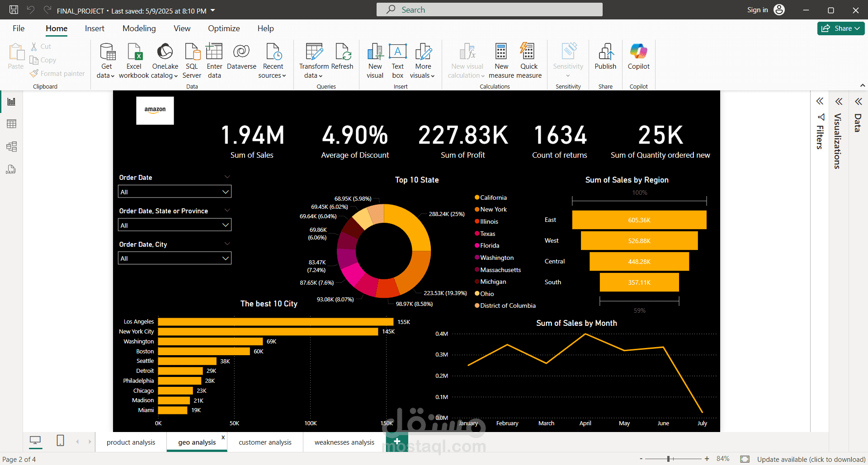868x465 pixels.
Task: Insert a Text box
Action: [x=397, y=60]
